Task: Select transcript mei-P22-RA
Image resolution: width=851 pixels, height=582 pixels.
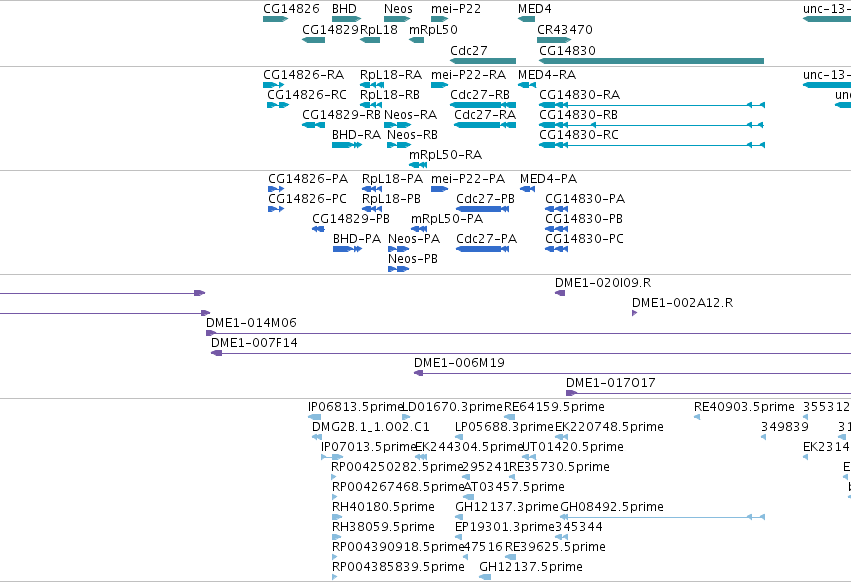Action: coord(468,74)
